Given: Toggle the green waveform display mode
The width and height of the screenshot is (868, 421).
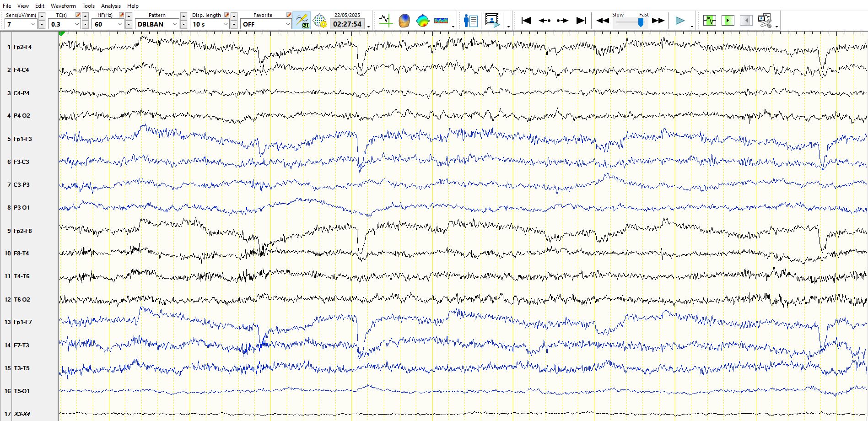Looking at the screenshot, I should click(710, 21).
